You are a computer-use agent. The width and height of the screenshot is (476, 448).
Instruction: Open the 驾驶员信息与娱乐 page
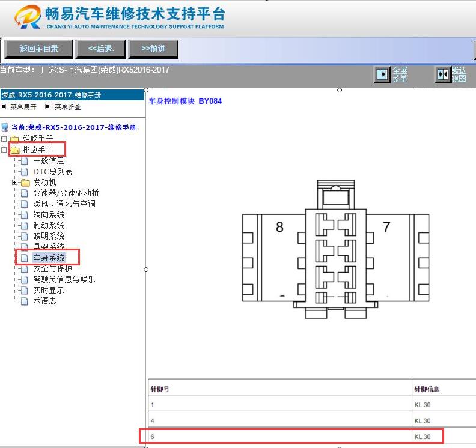(64, 279)
